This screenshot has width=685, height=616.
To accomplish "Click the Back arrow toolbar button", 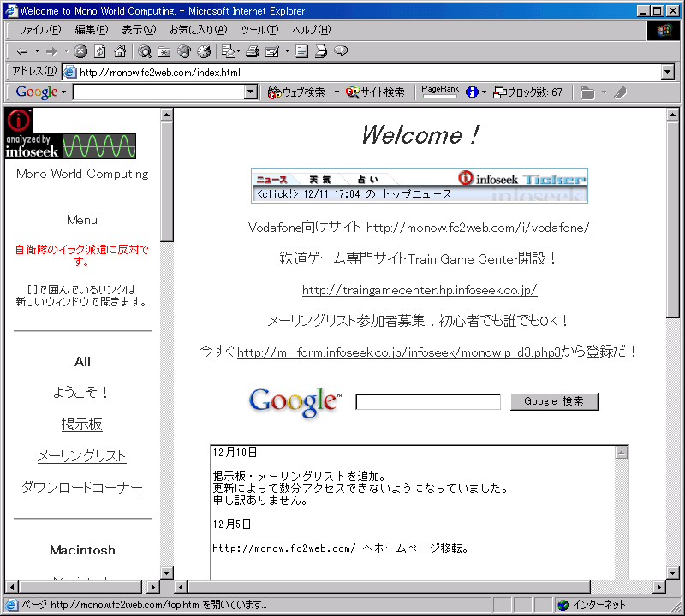I will pyautogui.click(x=22, y=51).
